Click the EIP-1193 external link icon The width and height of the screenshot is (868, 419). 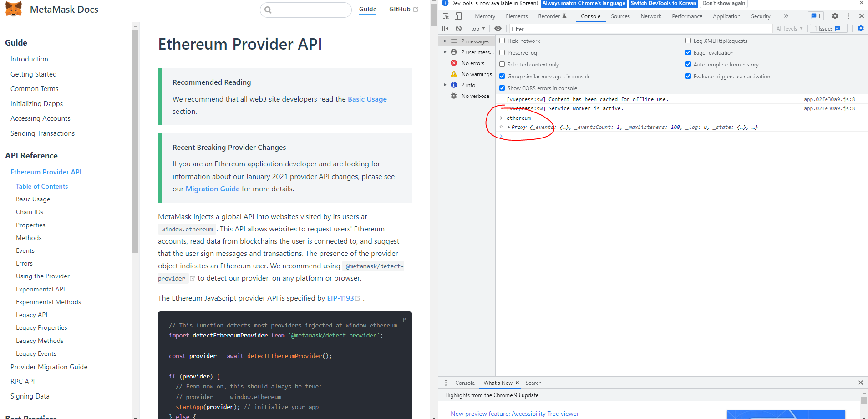[358, 298]
